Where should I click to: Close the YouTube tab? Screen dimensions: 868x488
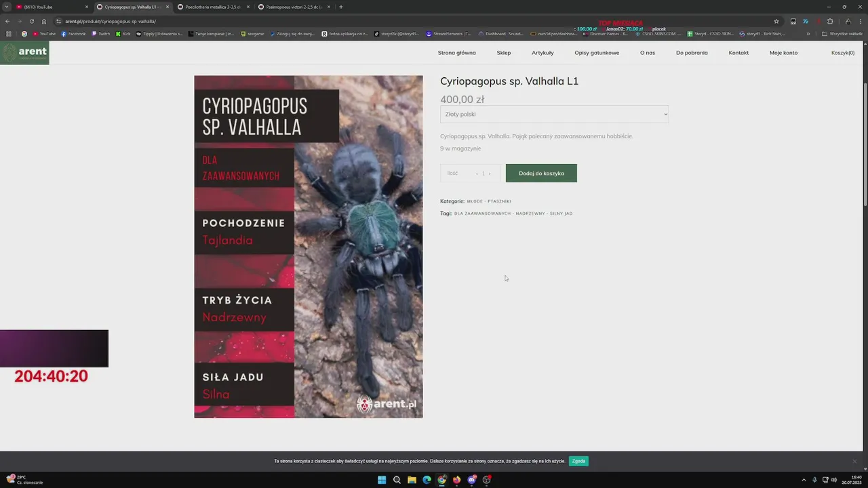(x=87, y=7)
